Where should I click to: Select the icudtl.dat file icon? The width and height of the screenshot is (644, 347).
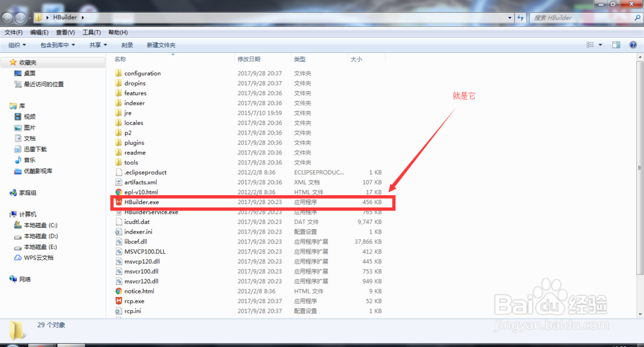[x=118, y=221]
